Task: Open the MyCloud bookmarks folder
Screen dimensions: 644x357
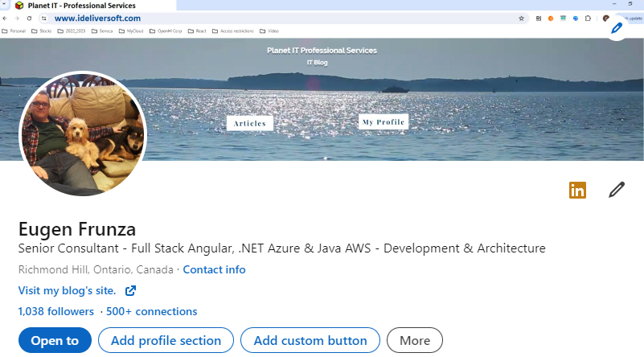Action: point(131,31)
